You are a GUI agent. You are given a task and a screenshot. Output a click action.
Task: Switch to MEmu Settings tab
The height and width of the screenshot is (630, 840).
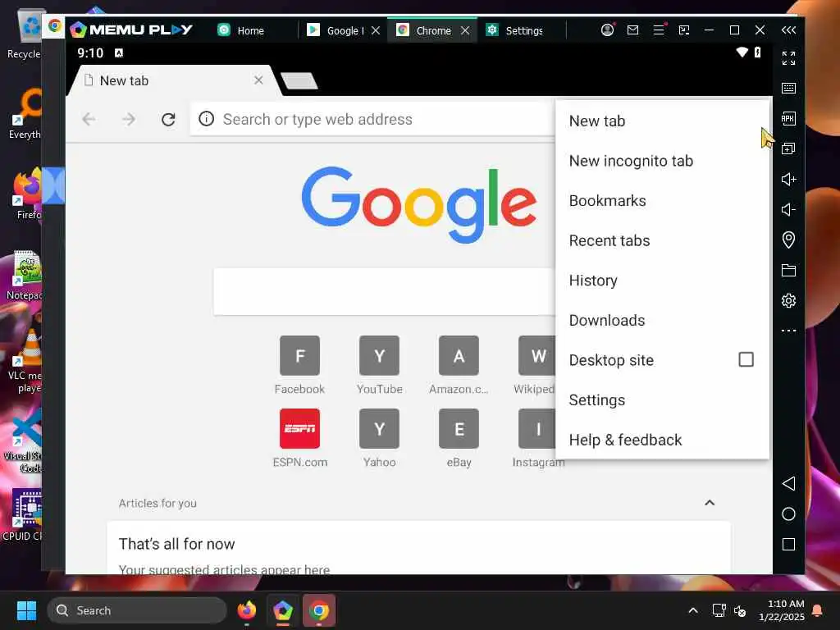[514, 30]
